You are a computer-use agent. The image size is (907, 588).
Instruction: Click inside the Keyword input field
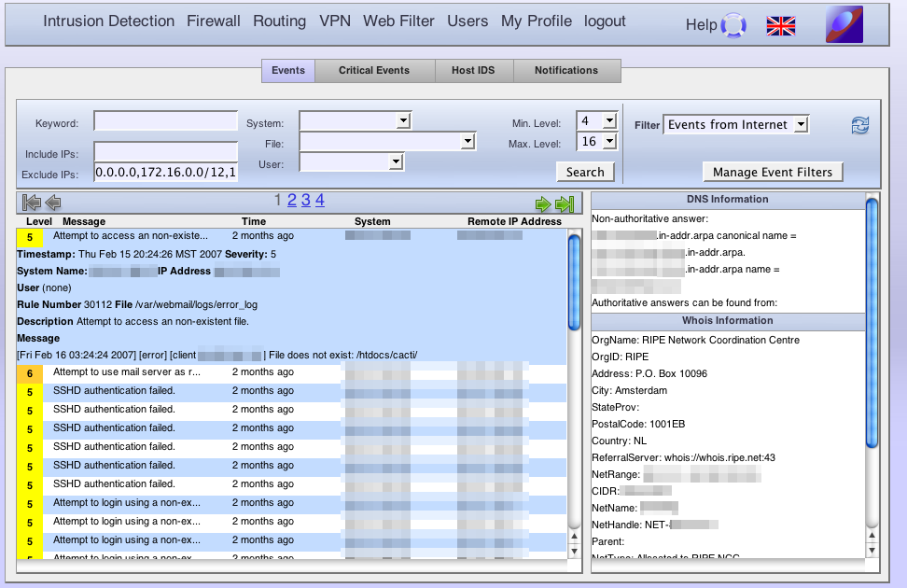pos(165,120)
